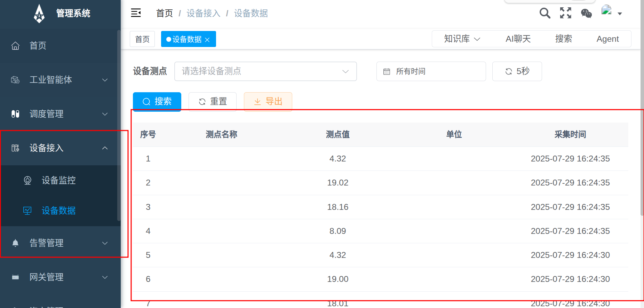
Task: Switch to the 首页 tab
Action: (x=142, y=39)
